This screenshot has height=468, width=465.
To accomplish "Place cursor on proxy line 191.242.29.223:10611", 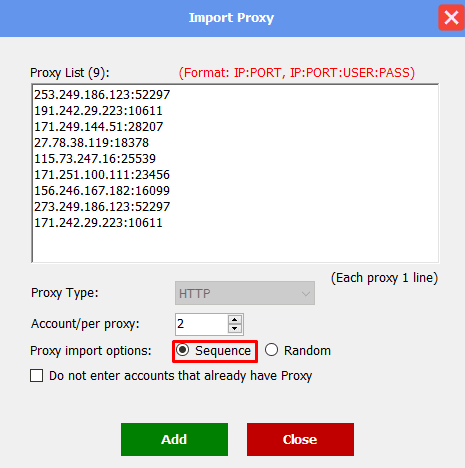I will pyautogui.click(x=98, y=111).
